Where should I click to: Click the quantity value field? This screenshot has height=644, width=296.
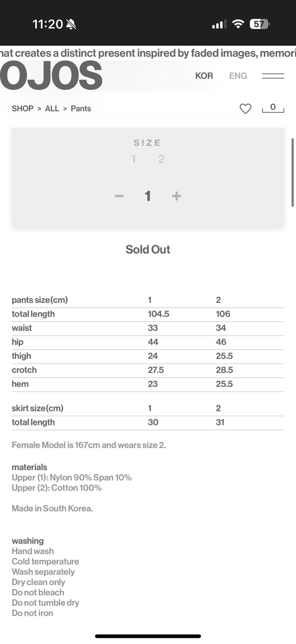click(148, 196)
